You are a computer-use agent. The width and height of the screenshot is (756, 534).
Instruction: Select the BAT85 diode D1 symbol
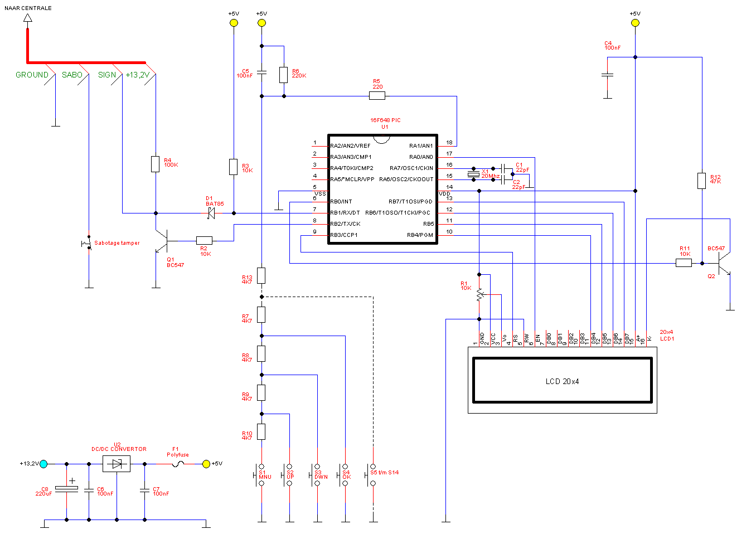tap(211, 213)
